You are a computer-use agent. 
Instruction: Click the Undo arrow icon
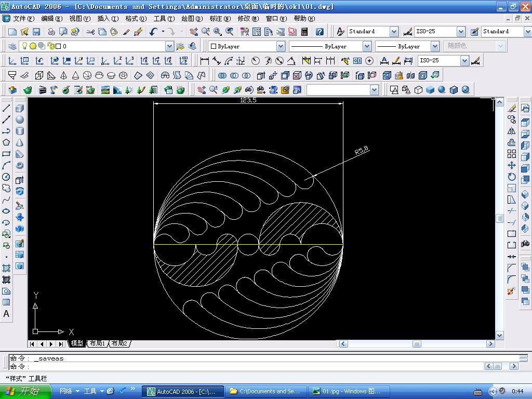(153, 32)
